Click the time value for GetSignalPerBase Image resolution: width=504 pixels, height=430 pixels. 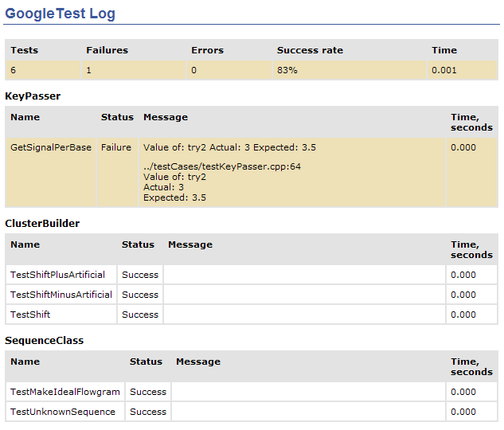[x=463, y=147]
